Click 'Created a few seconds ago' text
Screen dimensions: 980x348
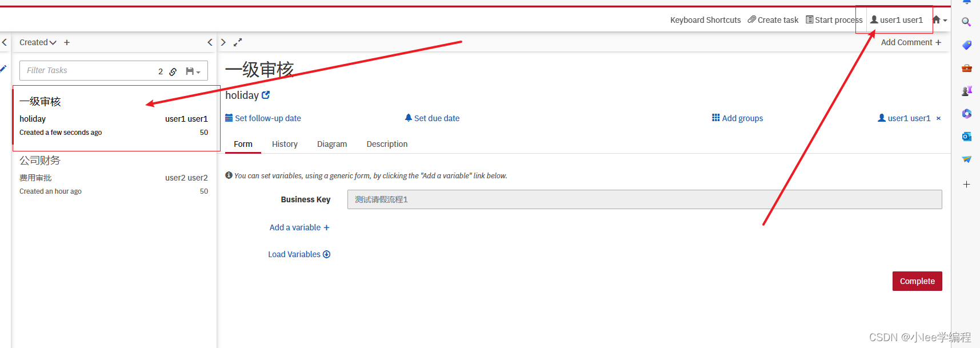click(x=61, y=133)
